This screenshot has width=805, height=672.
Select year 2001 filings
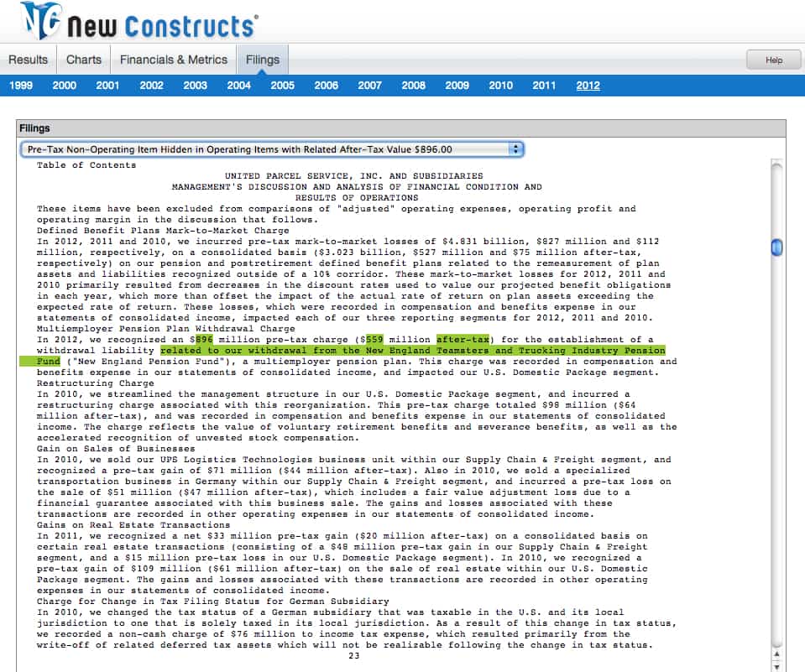107,86
